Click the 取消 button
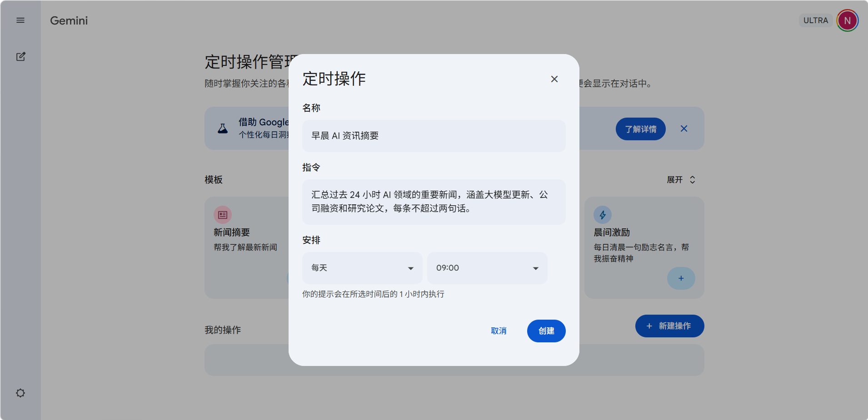 tap(499, 331)
